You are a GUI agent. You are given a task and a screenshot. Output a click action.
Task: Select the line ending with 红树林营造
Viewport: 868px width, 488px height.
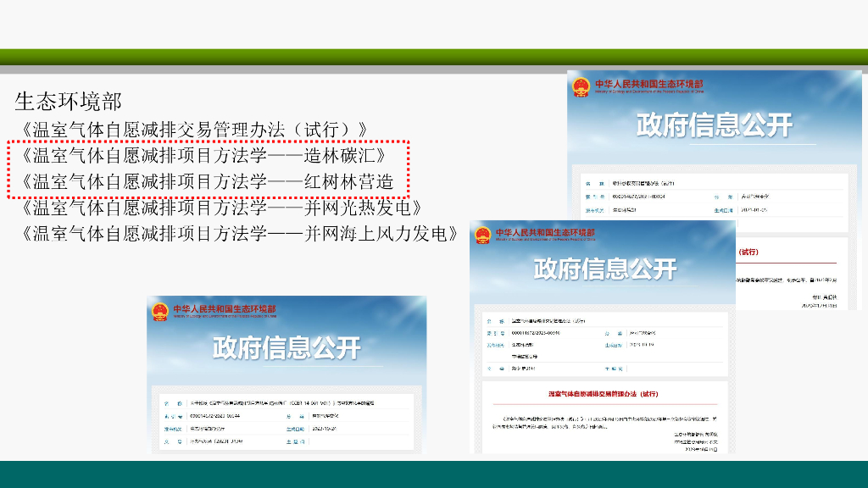(207, 182)
